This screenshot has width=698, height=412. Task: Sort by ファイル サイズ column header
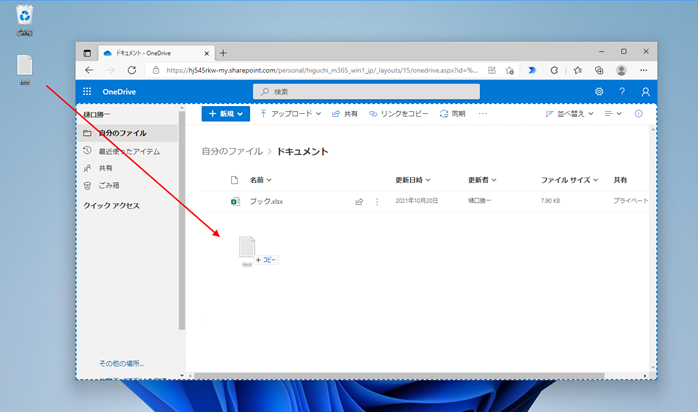[569, 180]
